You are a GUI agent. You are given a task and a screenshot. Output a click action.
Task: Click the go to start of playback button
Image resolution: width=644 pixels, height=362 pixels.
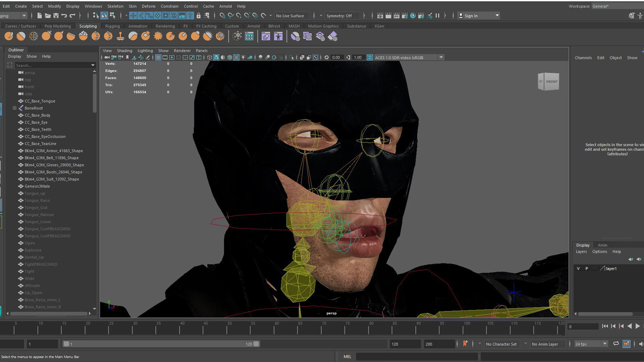[605, 326]
